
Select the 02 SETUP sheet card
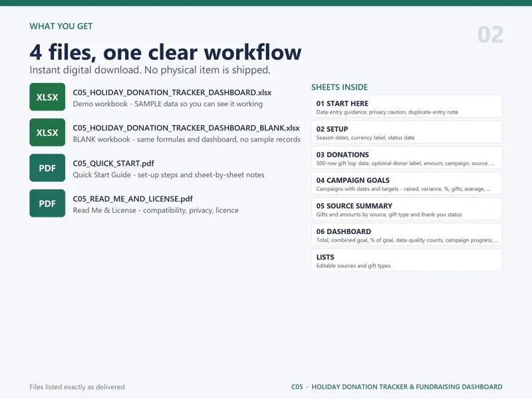pos(407,132)
